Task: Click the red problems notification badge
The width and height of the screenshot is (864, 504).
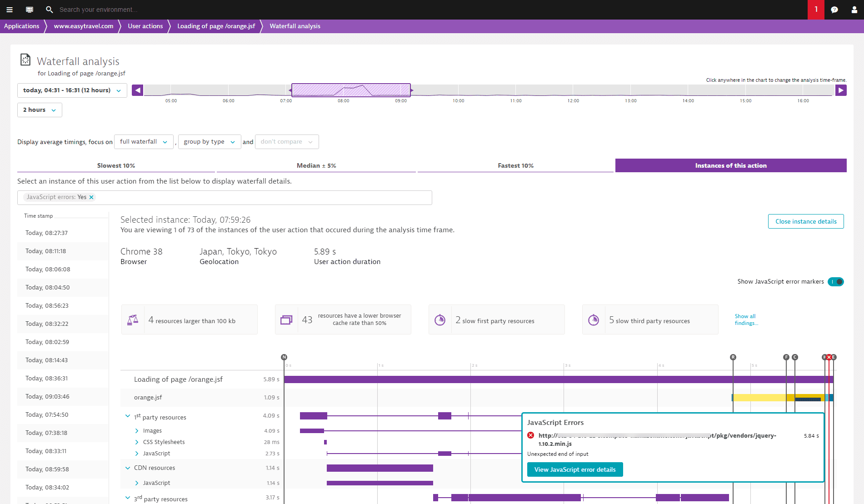Action: point(816,10)
